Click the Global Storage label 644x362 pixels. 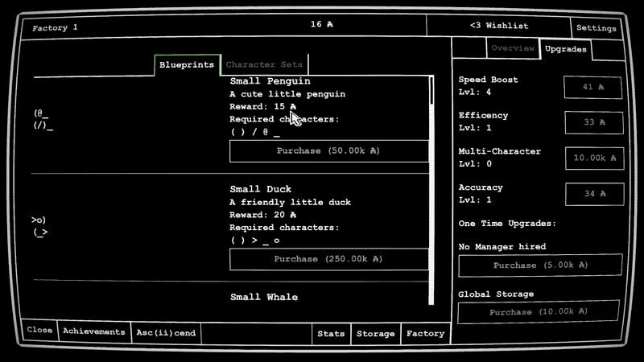coord(496,294)
